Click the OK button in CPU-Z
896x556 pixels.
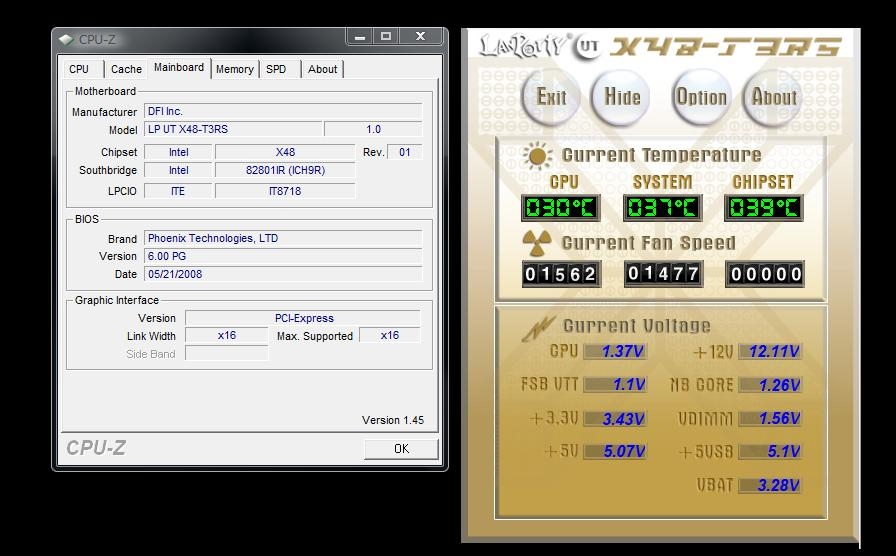coord(401,449)
